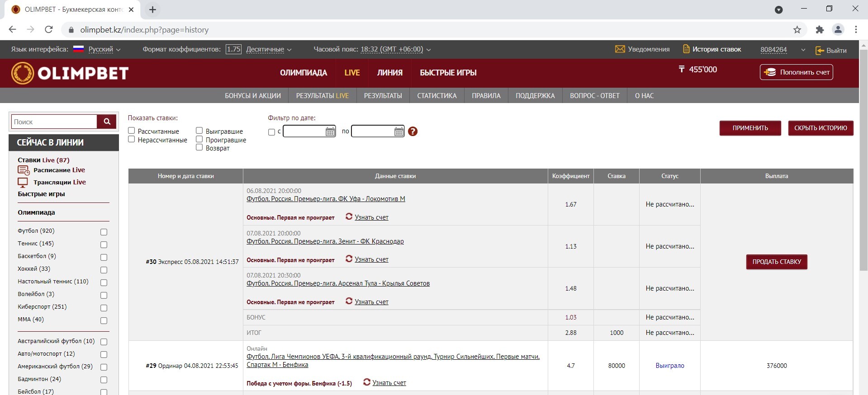Click the Live broadcasts monitor icon
Screen dimensions: 868x395
tap(23, 183)
